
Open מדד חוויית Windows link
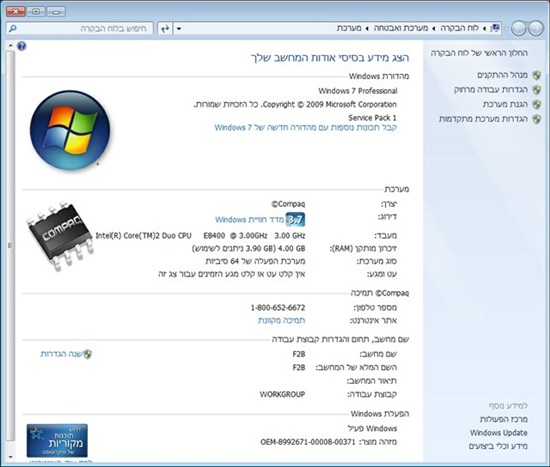pos(249,220)
